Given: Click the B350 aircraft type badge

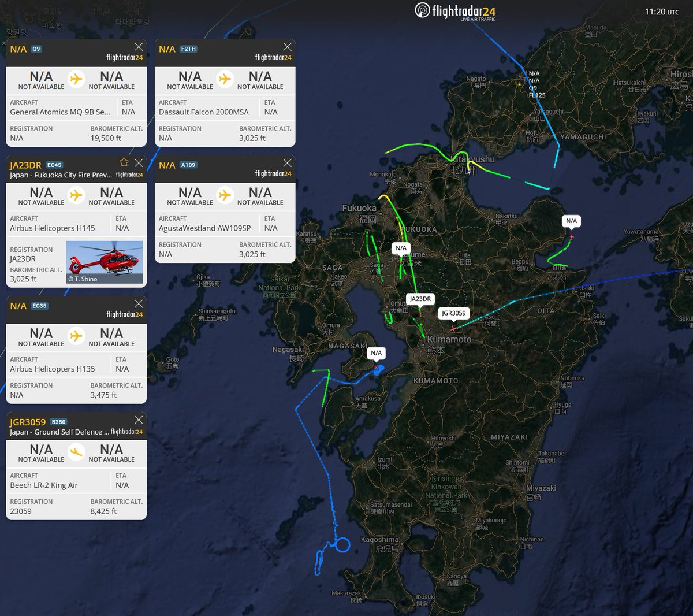Looking at the screenshot, I should [58, 422].
